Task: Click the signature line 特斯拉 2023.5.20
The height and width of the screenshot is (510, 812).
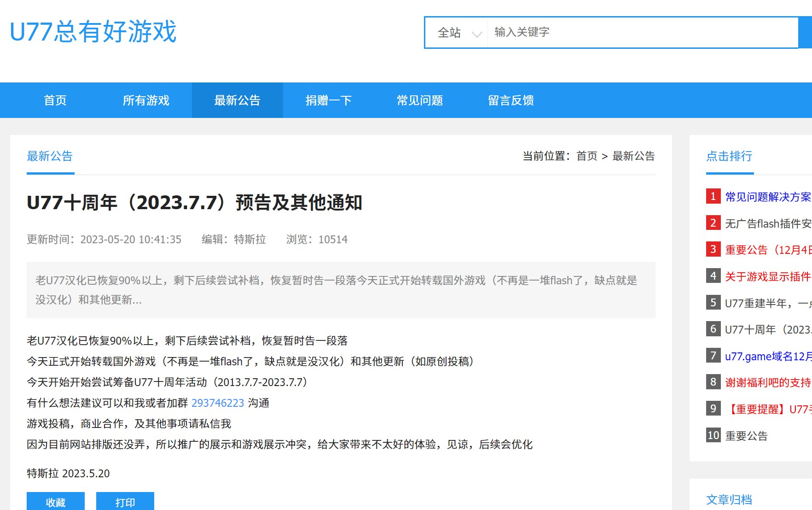Action: click(x=68, y=474)
